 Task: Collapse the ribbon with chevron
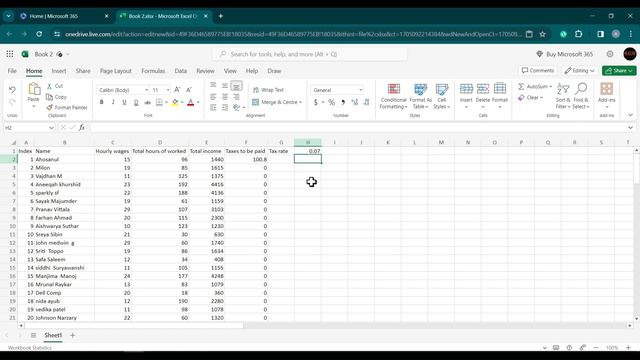[x=630, y=115]
